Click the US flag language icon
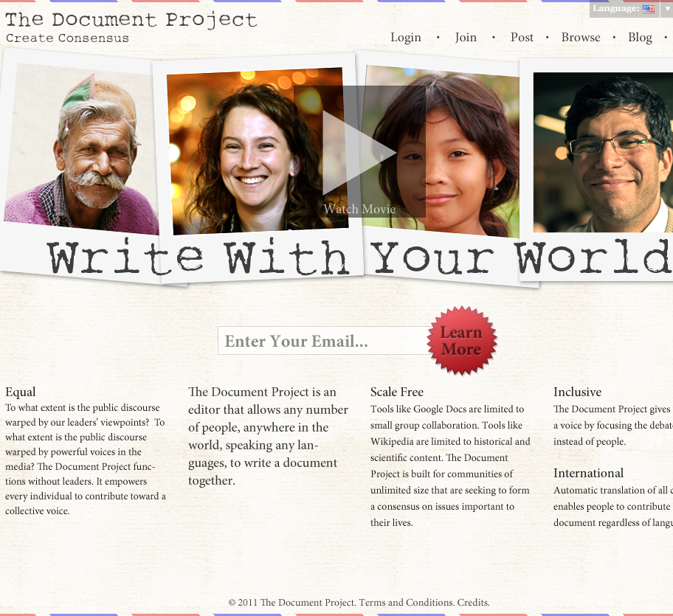The width and height of the screenshot is (673, 616). (x=648, y=9)
